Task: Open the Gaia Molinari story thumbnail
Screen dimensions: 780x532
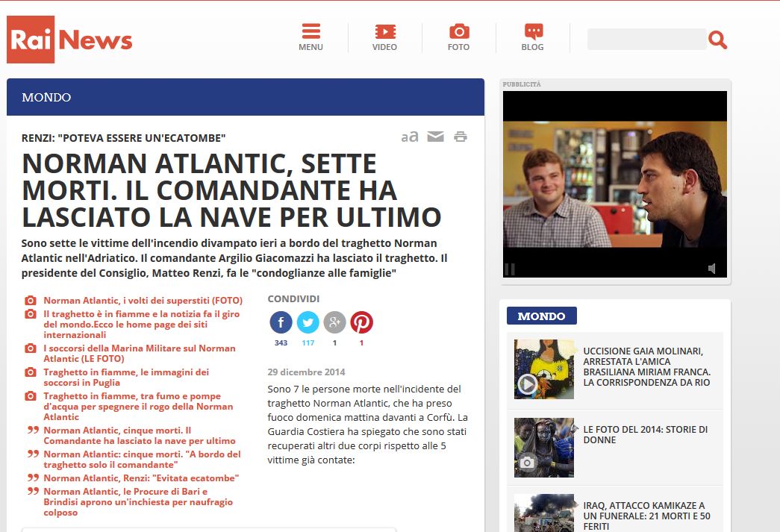Action: (544, 369)
